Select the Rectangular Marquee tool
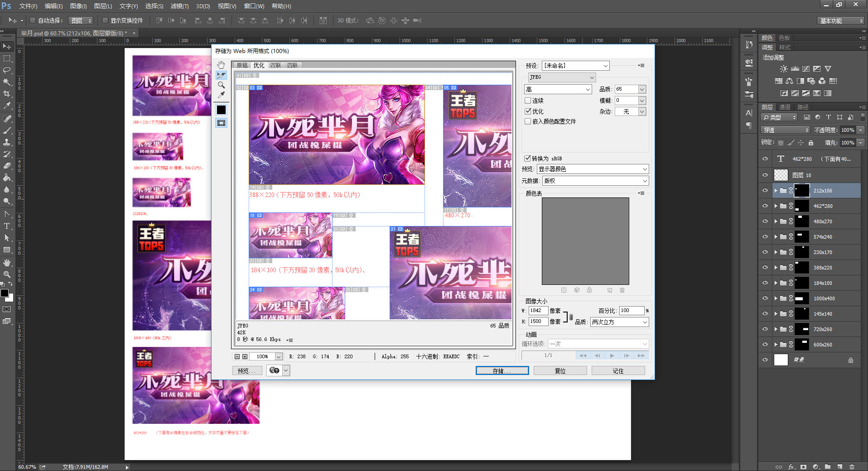868x471 pixels. coord(7,58)
